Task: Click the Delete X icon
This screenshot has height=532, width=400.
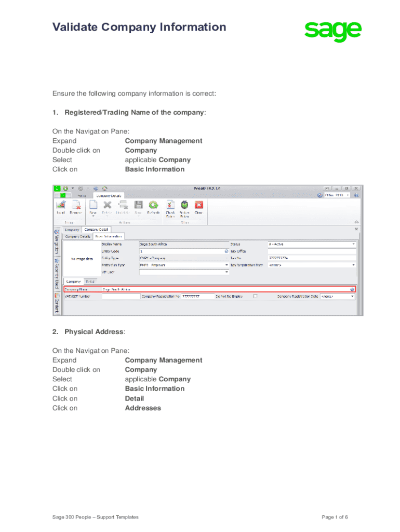Action: pyautogui.click(x=108, y=205)
